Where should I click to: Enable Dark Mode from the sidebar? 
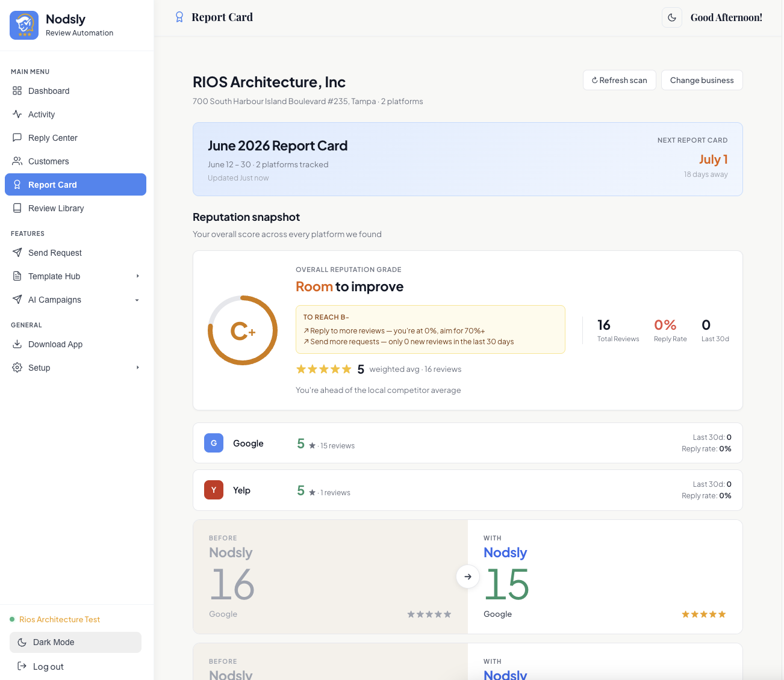75,642
